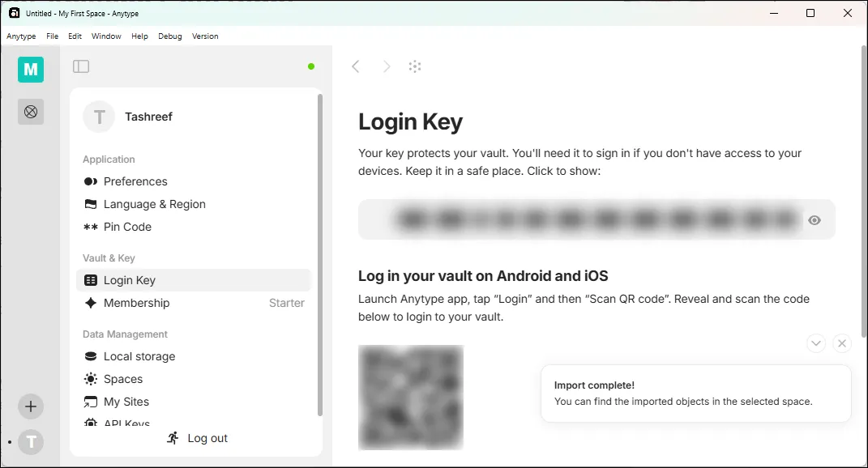Open Preferences settings
The width and height of the screenshot is (868, 468).
[x=135, y=181]
